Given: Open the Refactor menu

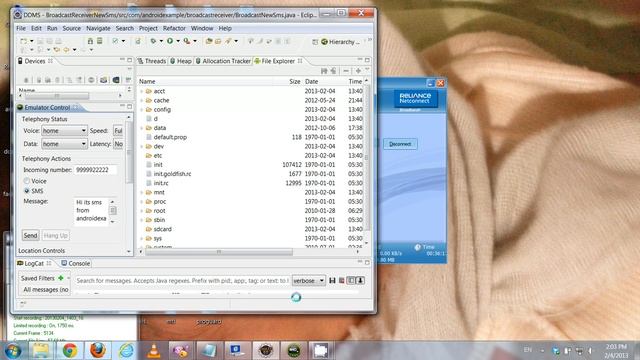Looking at the screenshot, I should point(174,28).
